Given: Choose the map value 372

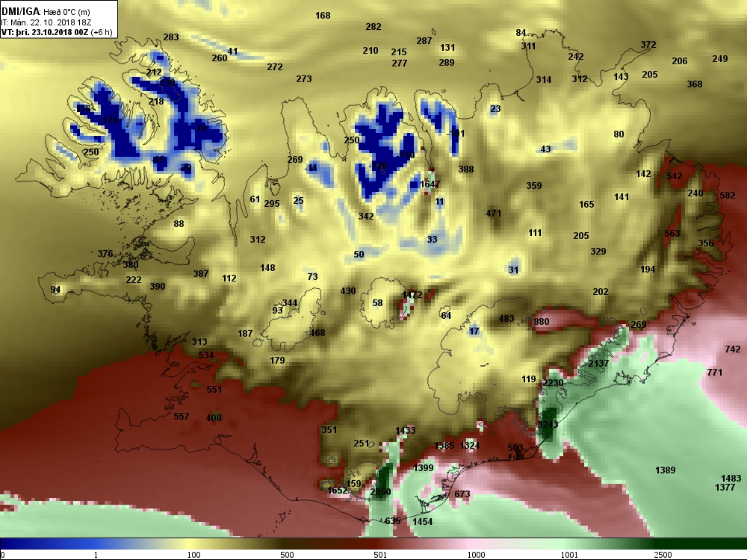Looking at the screenshot, I should [x=648, y=45].
